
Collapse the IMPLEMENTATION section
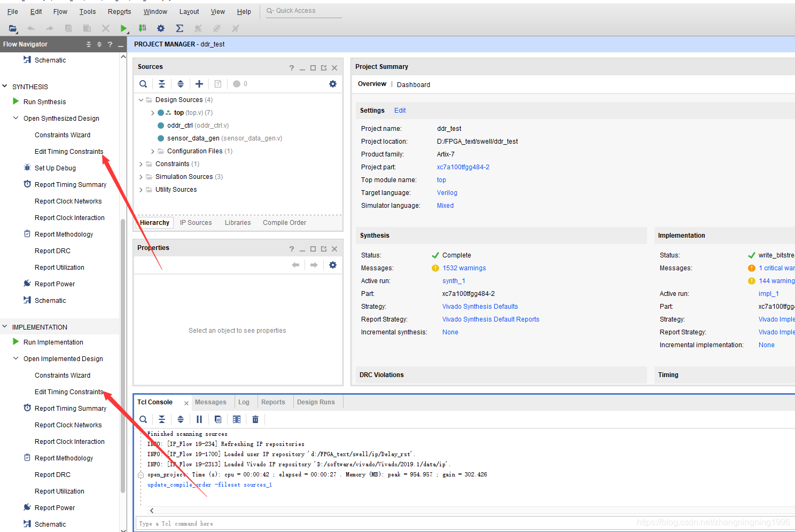click(5, 326)
